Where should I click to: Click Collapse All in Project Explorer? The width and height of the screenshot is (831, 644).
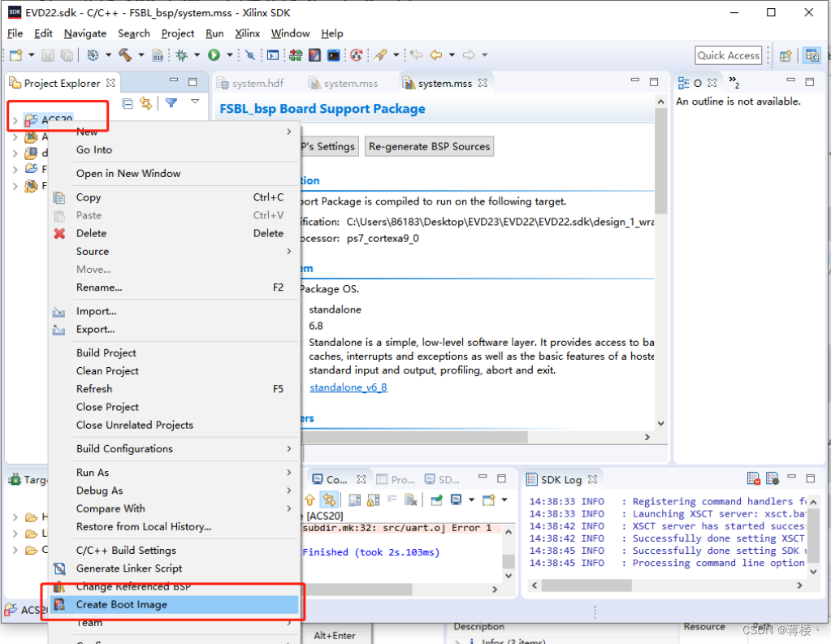[128, 103]
